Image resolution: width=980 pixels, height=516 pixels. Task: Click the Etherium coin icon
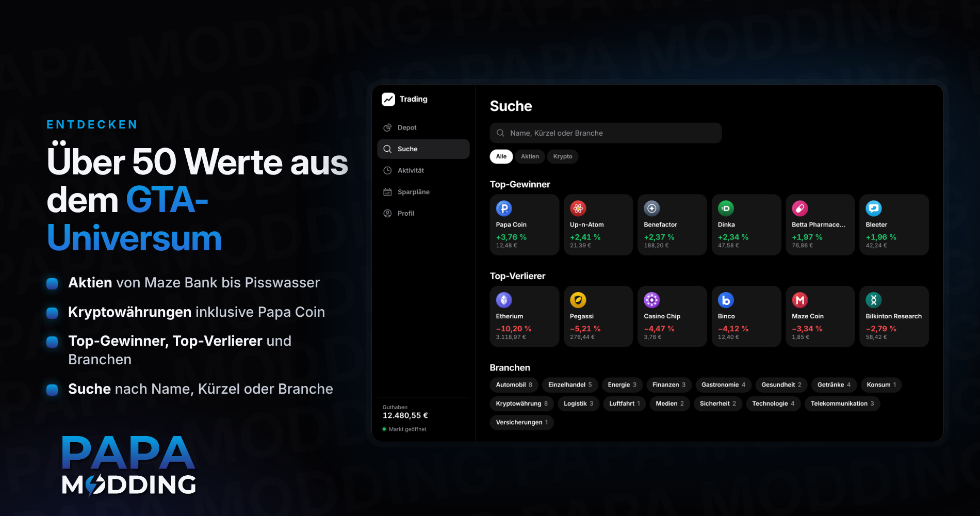pyautogui.click(x=504, y=300)
